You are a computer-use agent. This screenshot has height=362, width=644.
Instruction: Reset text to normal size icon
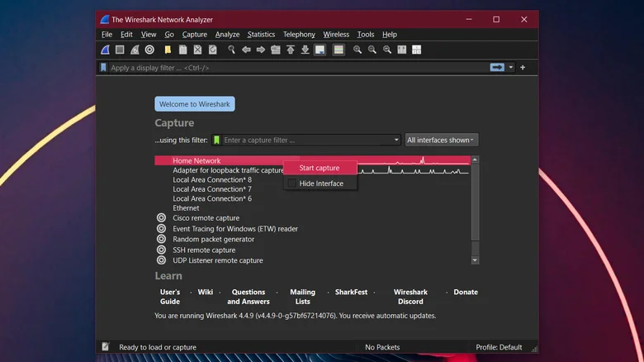[387, 50]
